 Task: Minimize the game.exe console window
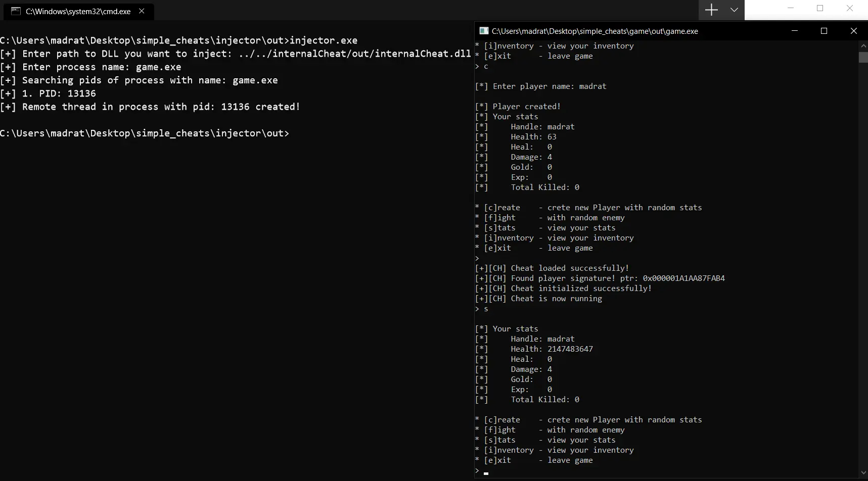click(794, 31)
